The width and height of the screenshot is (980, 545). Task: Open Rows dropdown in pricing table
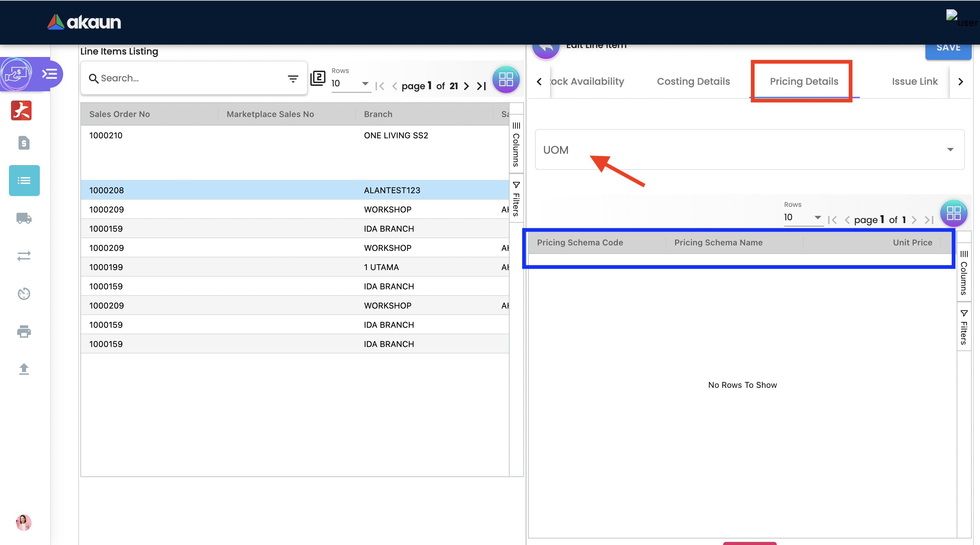(802, 218)
